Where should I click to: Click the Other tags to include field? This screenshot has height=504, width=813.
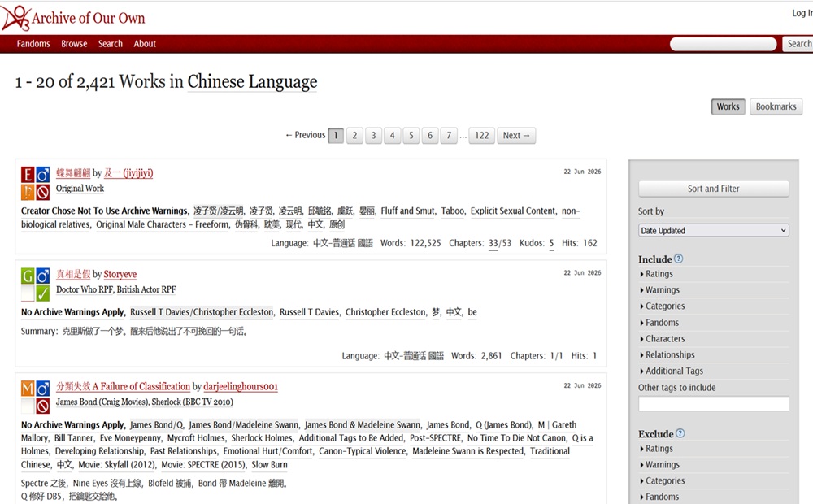pos(714,403)
